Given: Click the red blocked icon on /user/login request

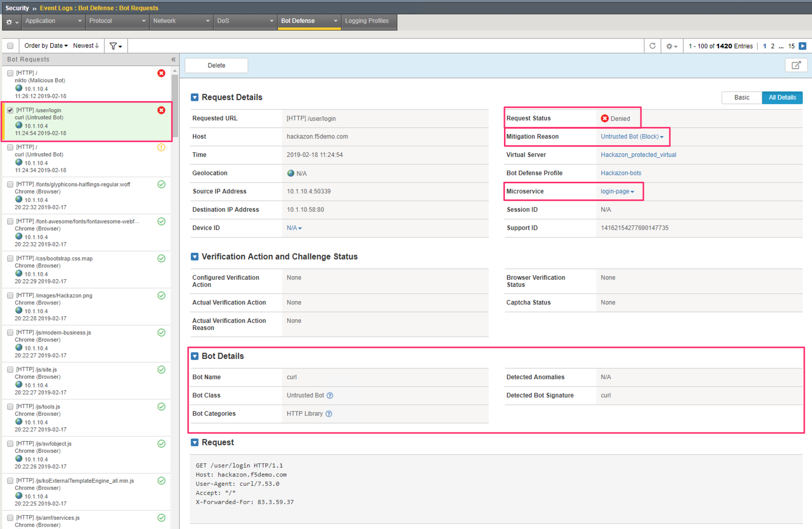Looking at the screenshot, I should (x=161, y=110).
